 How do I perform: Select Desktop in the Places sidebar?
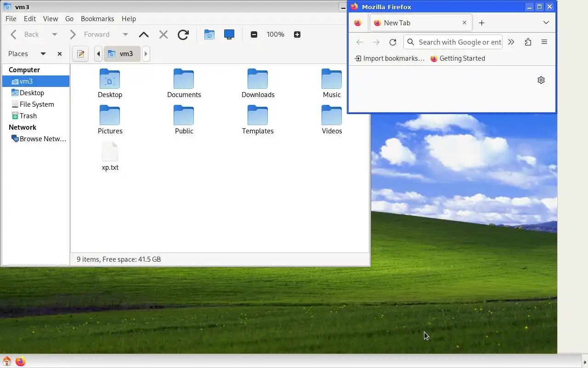pos(36,93)
